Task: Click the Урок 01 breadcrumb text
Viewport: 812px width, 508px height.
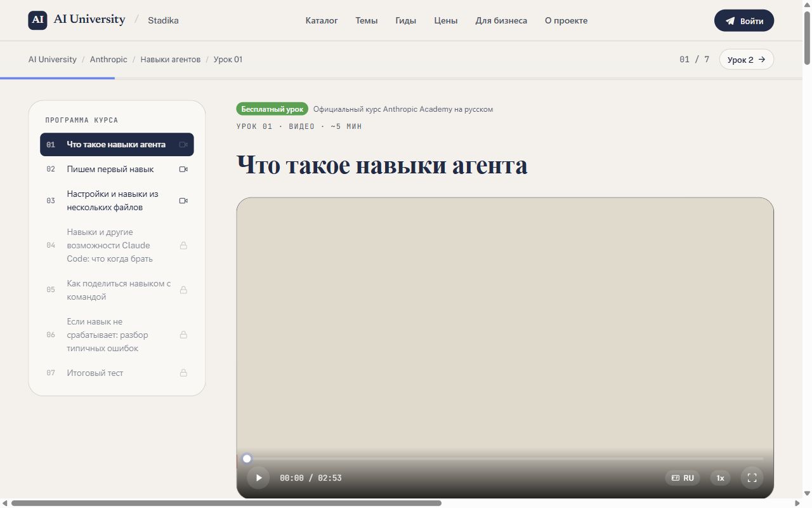Action: 228,59
